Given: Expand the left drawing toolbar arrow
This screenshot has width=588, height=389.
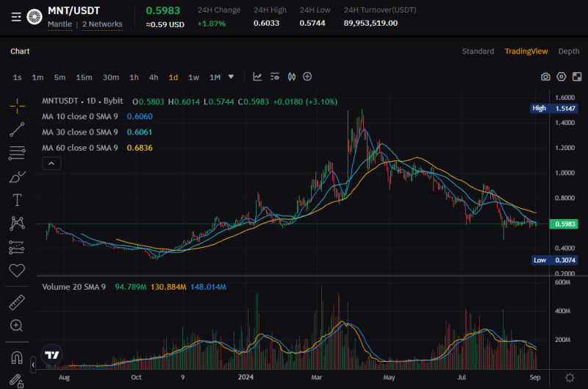Looking at the screenshot, I should point(33,365).
